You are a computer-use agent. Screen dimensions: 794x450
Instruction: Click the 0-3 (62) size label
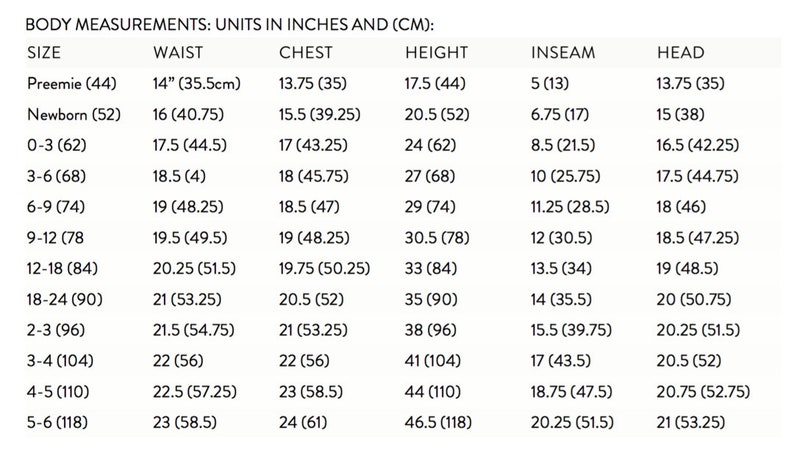57,145
